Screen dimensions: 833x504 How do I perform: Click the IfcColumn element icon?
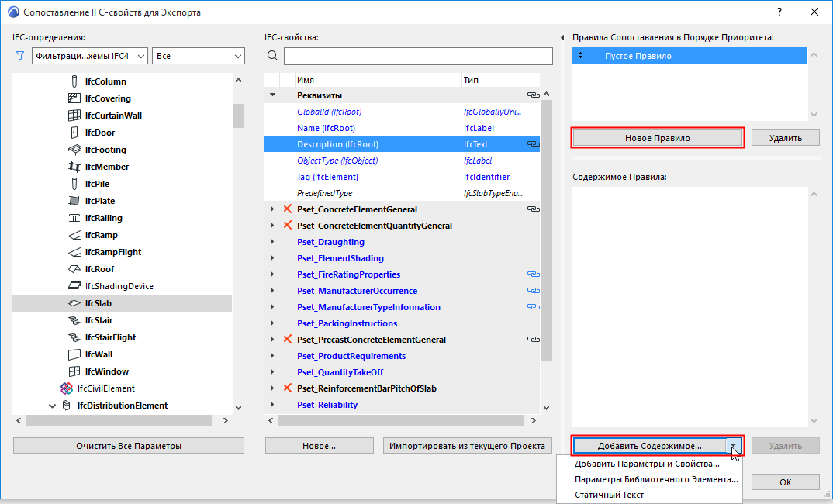point(74,81)
